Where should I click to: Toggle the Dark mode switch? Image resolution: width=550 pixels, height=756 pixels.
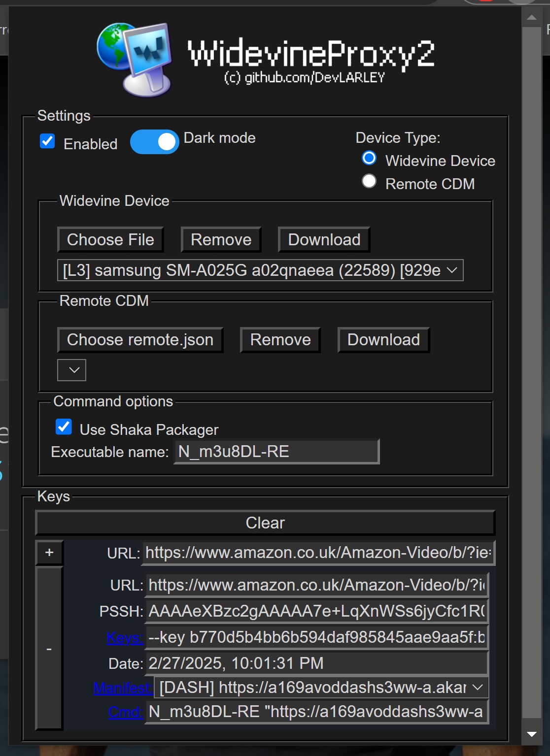pyautogui.click(x=154, y=142)
